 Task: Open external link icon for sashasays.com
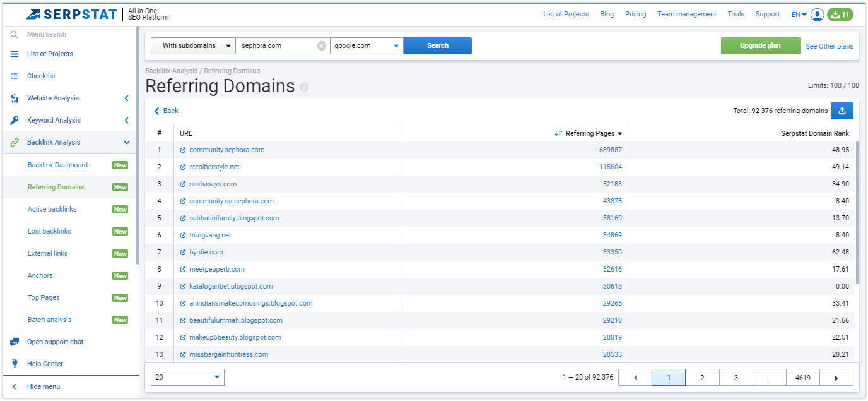click(x=183, y=184)
